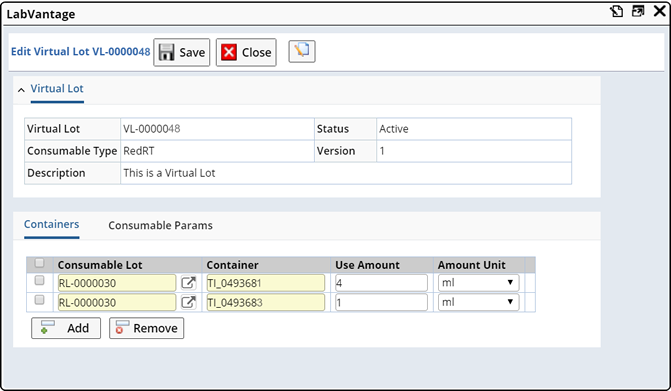Select the Virtual Lot section tab
This screenshot has width=671, height=391.
(57, 89)
